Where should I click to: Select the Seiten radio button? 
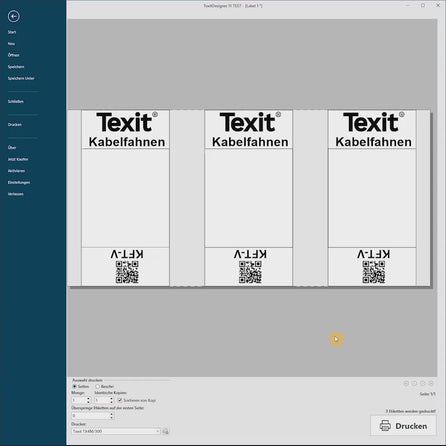(75, 386)
